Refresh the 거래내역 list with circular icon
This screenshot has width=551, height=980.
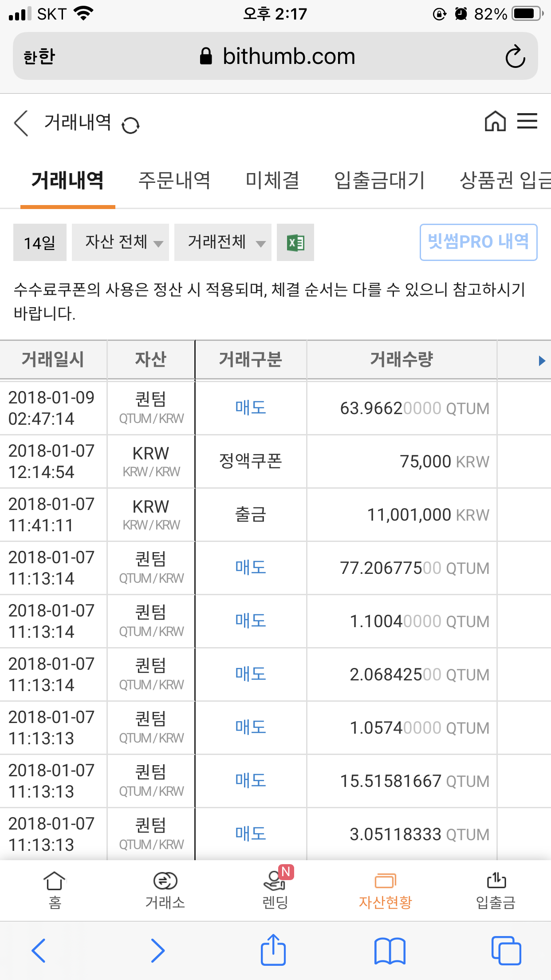(x=130, y=125)
